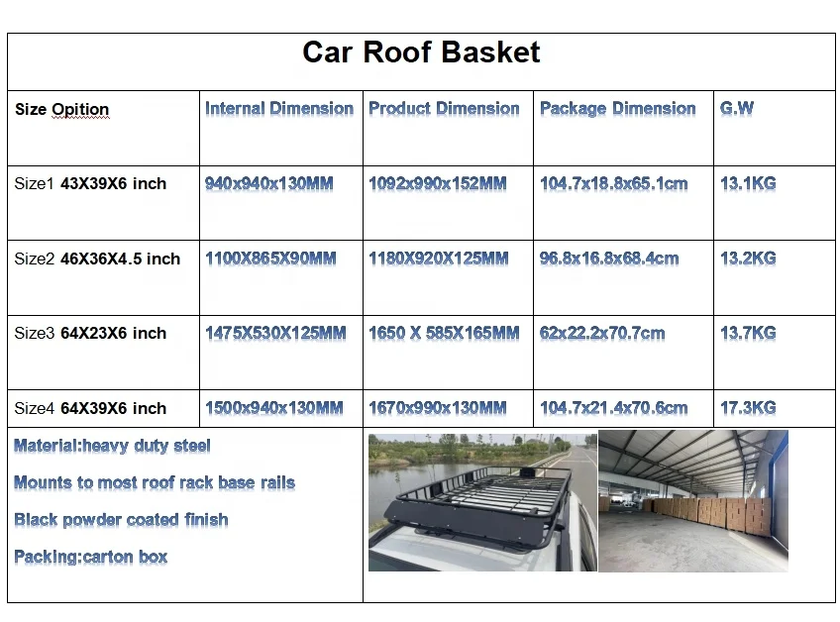This screenshot has width=840, height=622.
Task: Click the 'Product Dimension' column header
Action: point(444,108)
